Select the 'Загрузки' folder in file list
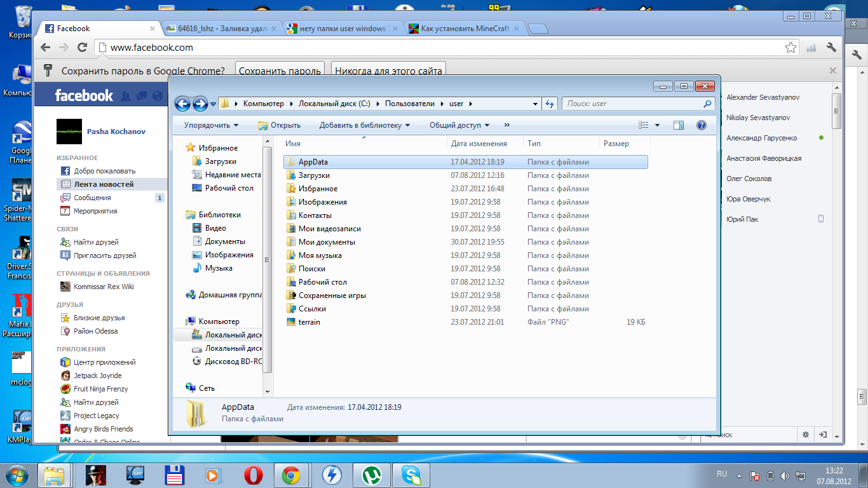The width and height of the screenshot is (868, 488). 465,175
